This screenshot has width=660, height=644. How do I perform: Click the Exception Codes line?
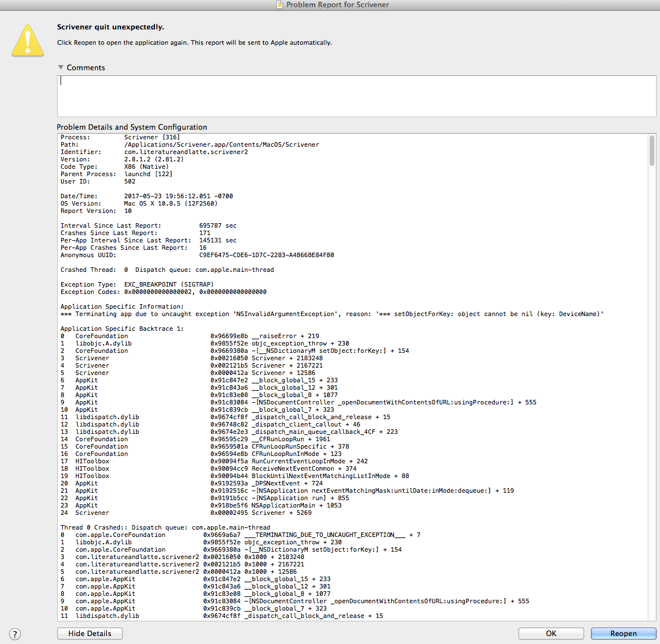164,292
